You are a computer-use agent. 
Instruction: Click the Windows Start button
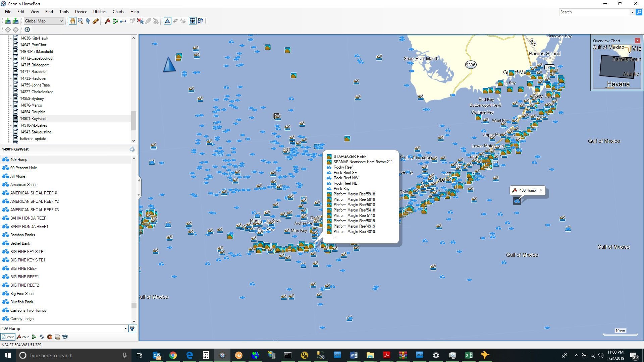click(8, 355)
